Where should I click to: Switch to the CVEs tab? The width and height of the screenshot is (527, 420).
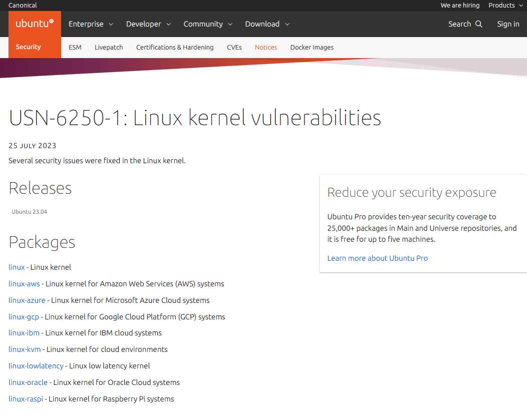click(234, 47)
